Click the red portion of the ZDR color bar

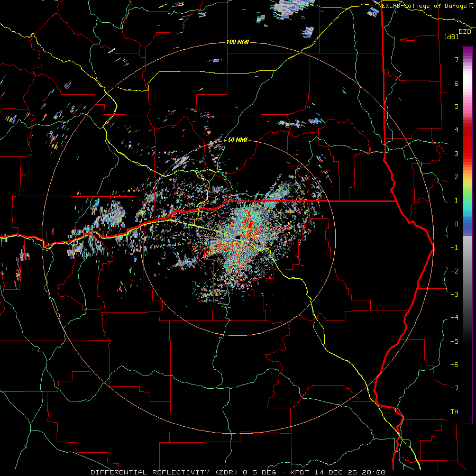click(x=467, y=143)
